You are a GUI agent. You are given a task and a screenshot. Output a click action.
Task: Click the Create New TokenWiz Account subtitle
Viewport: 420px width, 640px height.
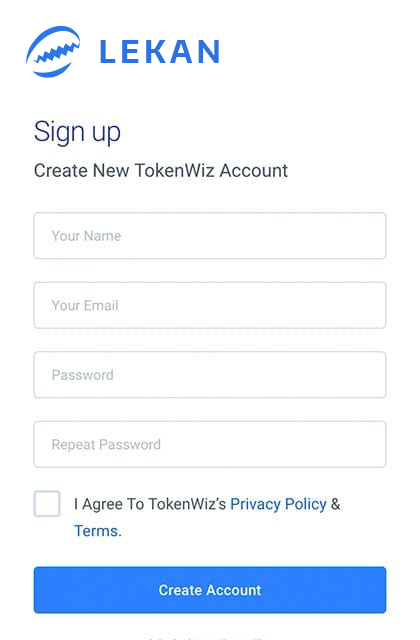161,171
